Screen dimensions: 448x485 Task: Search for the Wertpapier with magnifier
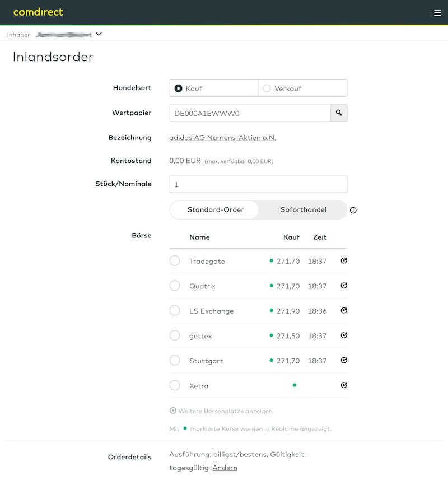tap(339, 113)
